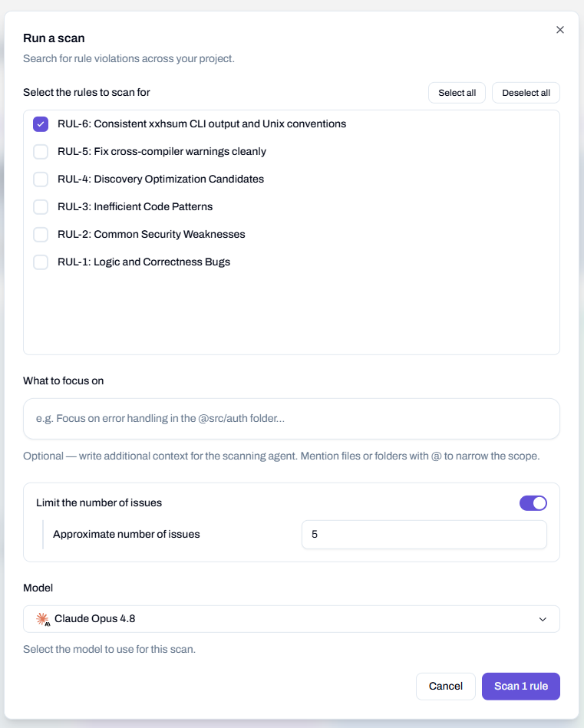Enable RUL-4 Discovery Optimization Candidates checkbox

(x=41, y=180)
